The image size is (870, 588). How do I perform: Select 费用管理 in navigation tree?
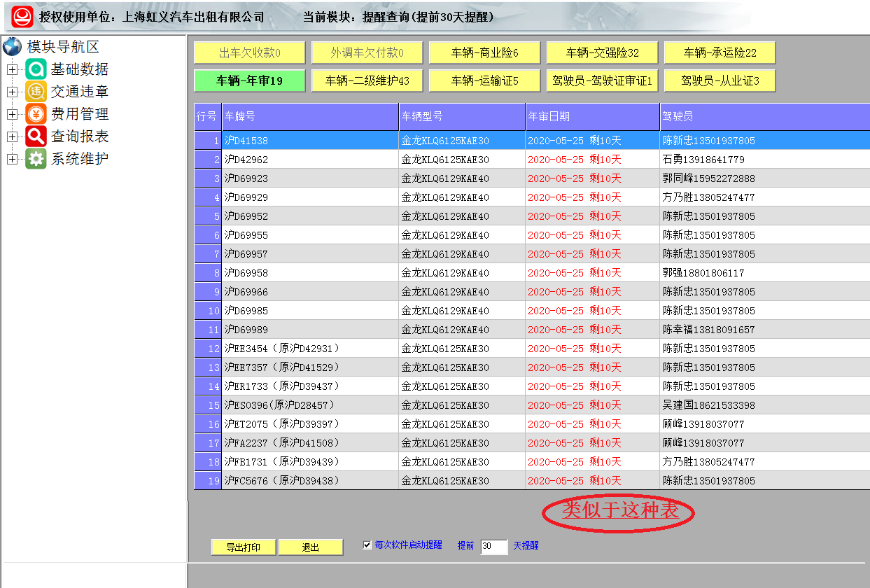click(80, 114)
